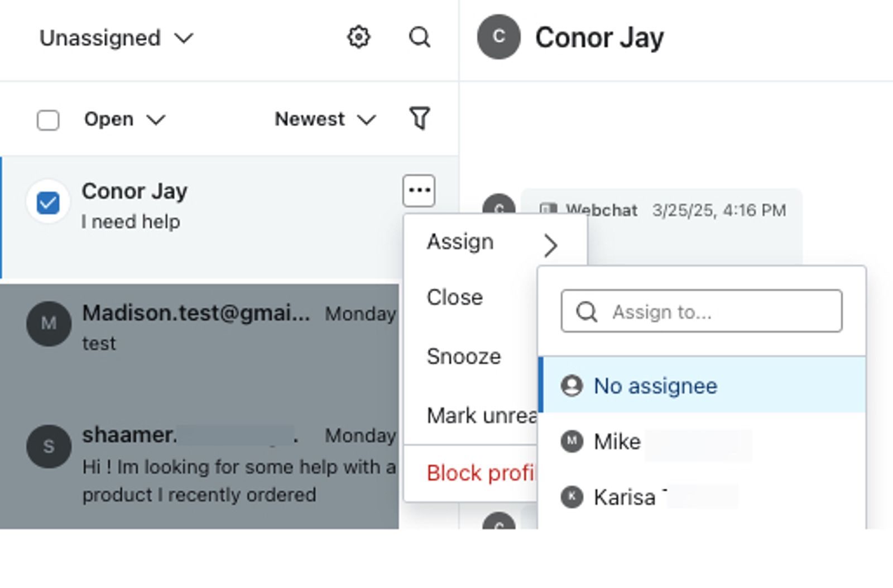Viewport: 893px width, 588px height.
Task: Toggle the select-all conversations checkbox
Action: 48,120
